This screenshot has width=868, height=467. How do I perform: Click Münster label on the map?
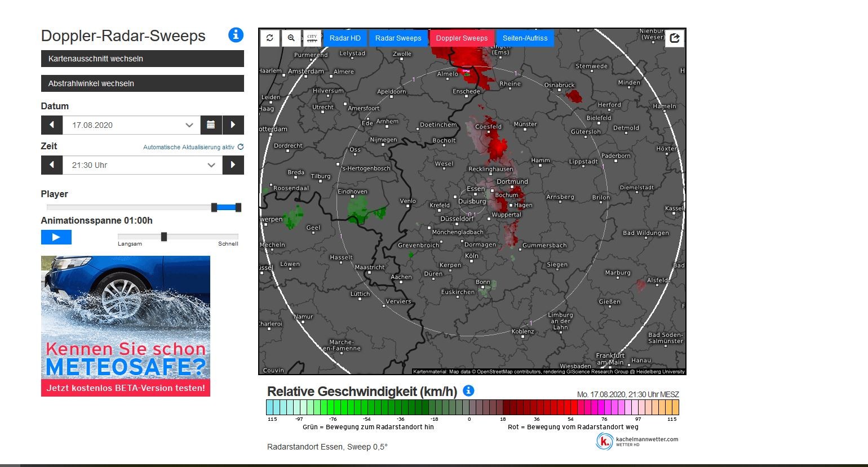[x=525, y=124]
